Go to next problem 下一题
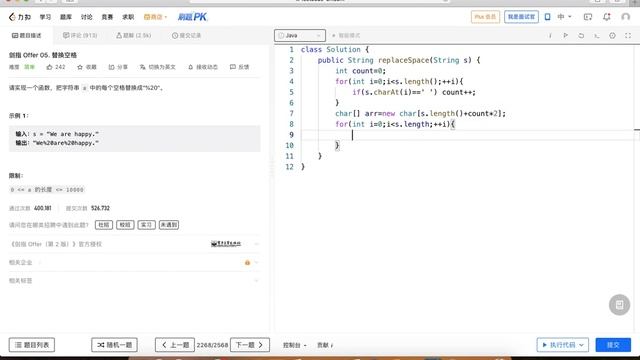 (250, 345)
